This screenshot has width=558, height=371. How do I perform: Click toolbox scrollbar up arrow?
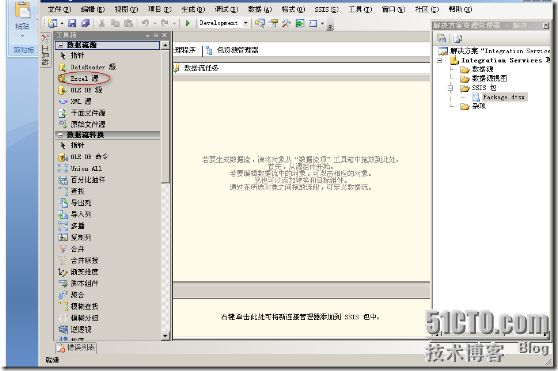click(165, 46)
